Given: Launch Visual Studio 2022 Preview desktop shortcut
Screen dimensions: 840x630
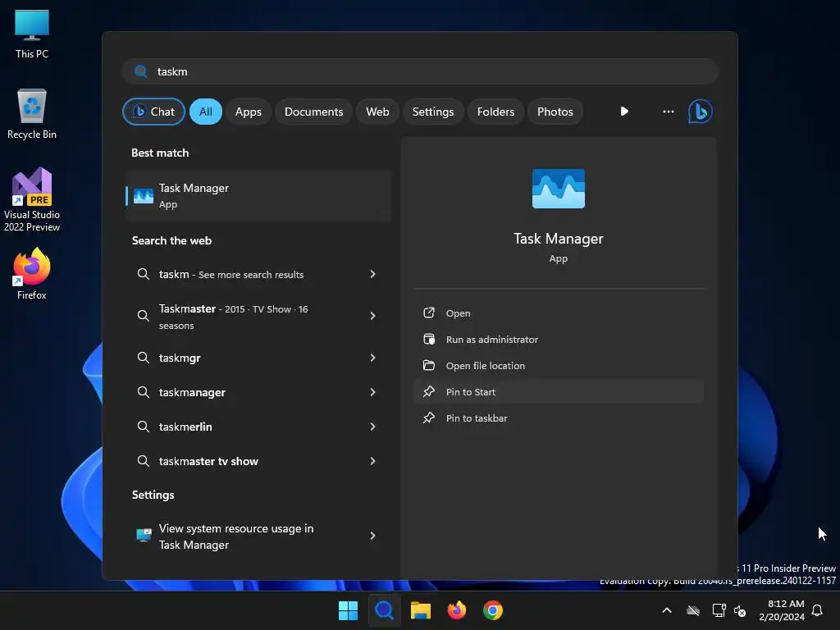Looking at the screenshot, I should point(32,199).
